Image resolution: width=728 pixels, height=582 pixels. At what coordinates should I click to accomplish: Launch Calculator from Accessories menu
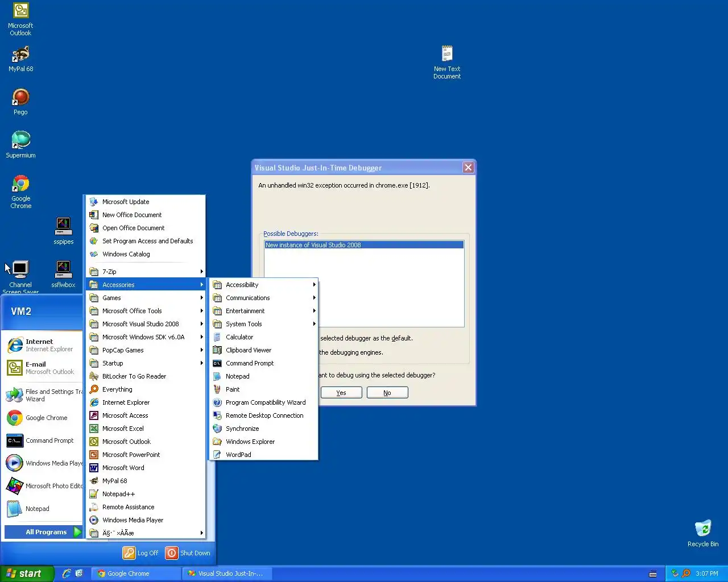click(264, 337)
